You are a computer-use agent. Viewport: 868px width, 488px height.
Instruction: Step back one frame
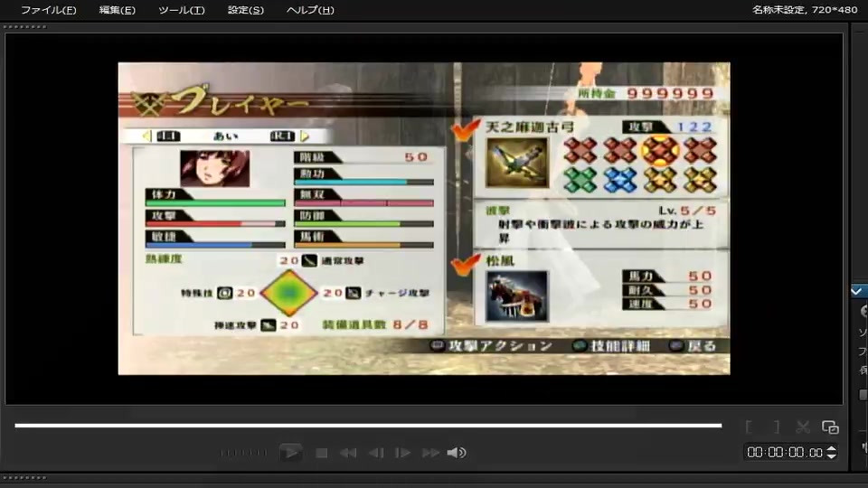tap(376, 453)
